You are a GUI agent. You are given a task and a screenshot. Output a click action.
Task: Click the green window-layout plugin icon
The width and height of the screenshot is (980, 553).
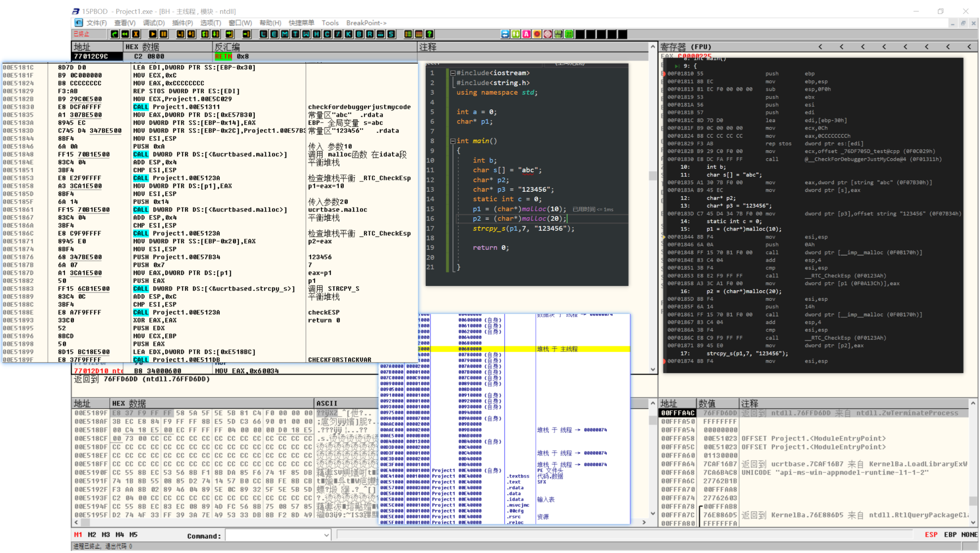[x=569, y=34]
